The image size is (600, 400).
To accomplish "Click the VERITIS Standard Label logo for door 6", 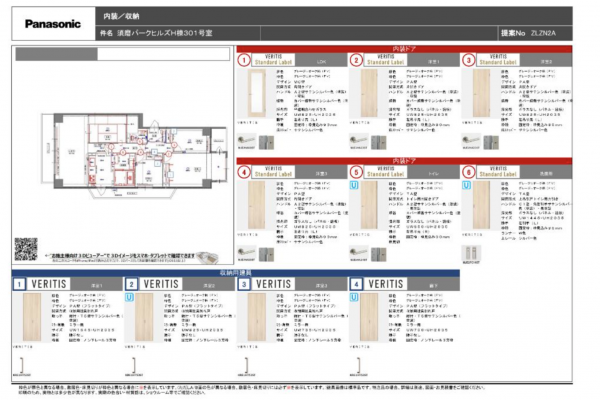I will 498,172.
